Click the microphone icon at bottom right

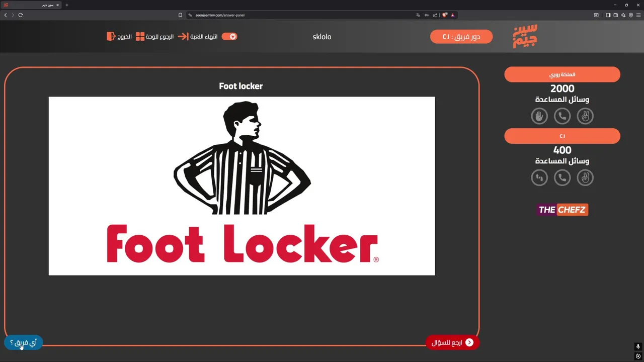[x=638, y=347]
